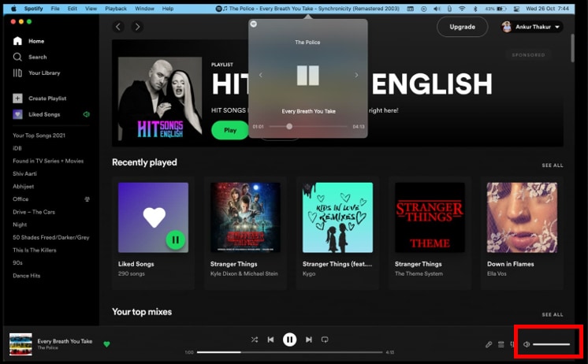The width and height of the screenshot is (588, 364).
Task: Open the Stranger Things Theme System card
Action: (x=430, y=232)
